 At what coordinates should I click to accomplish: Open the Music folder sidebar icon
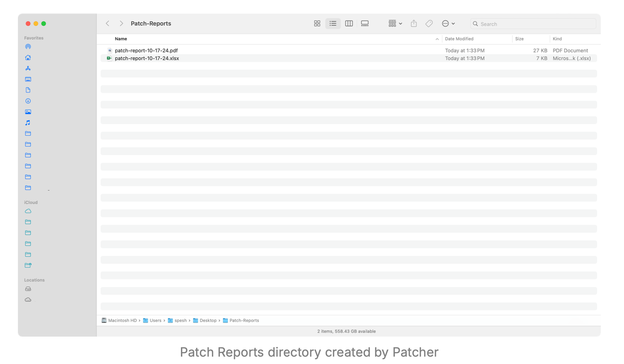point(28,123)
